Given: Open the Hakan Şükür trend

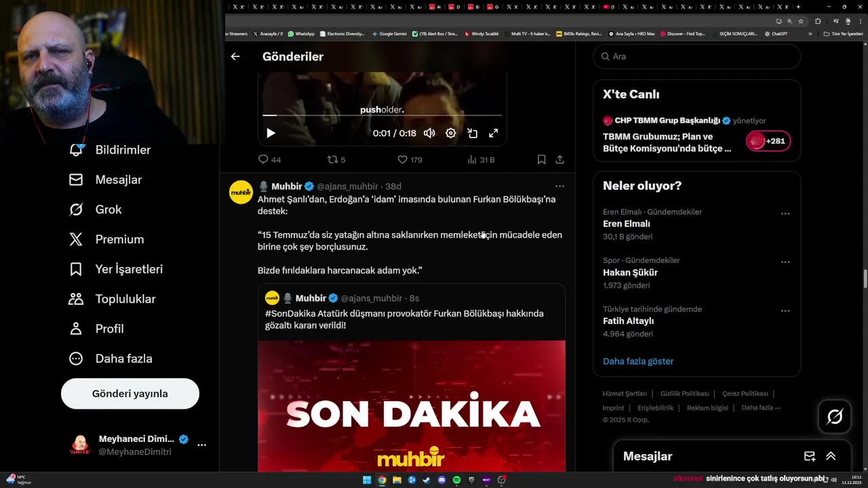Looking at the screenshot, I should [x=630, y=272].
